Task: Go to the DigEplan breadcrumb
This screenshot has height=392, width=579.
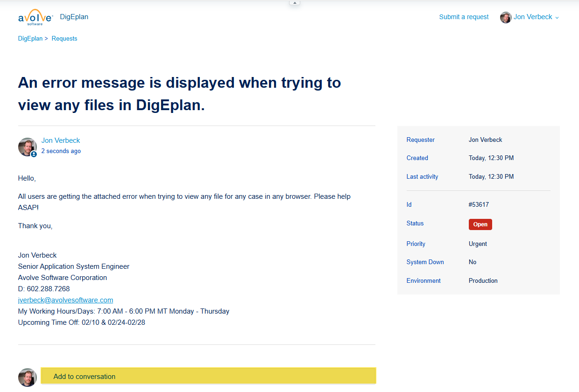Action: (30, 39)
